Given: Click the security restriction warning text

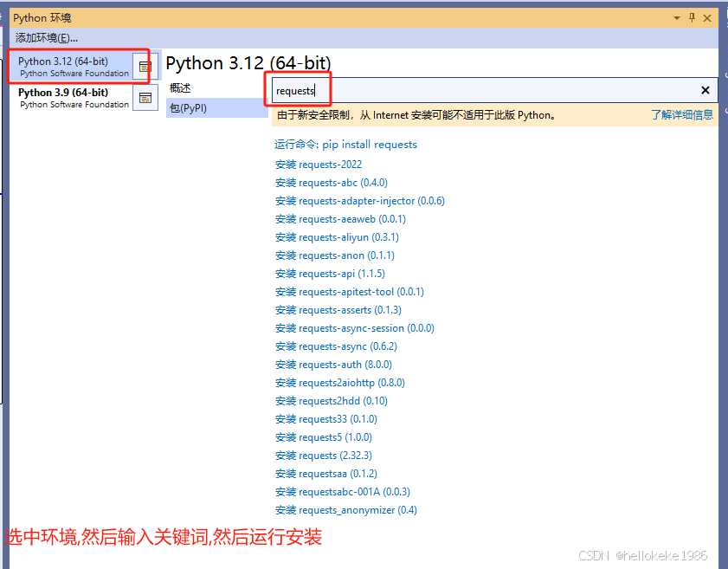Looking at the screenshot, I should tap(416, 114).
